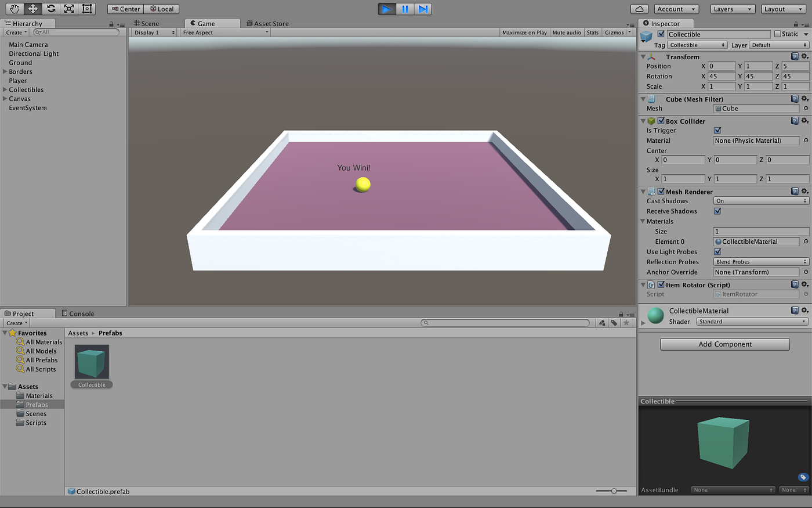The height and width of the screenshot is (508, 812).
Task: Enable Maximize on Play
Action: [524, 33]
